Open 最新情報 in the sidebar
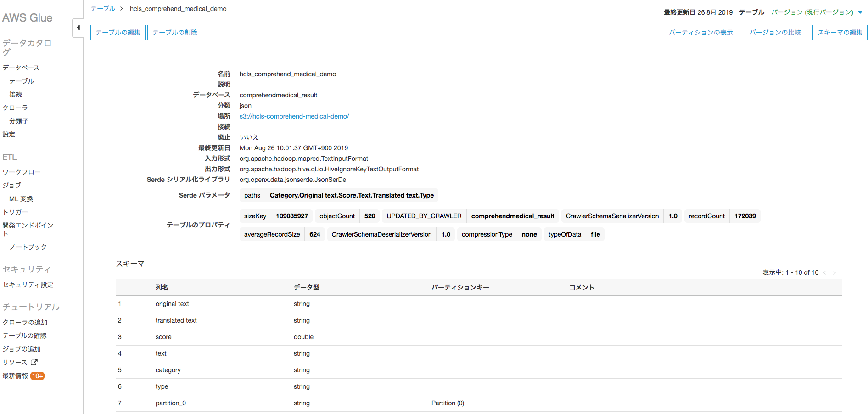The height and width of the screenshot is (414, 868). 15,376
